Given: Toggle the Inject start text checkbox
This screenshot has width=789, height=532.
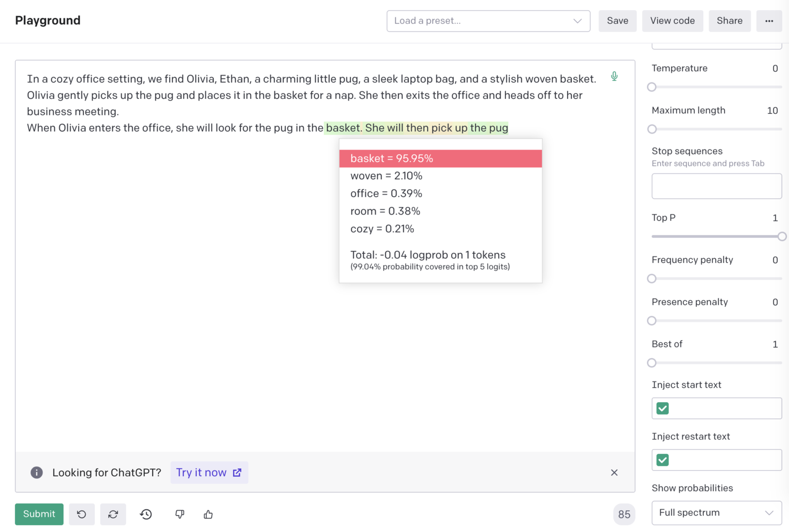Looking at the screenshot, I should point(662,408).
